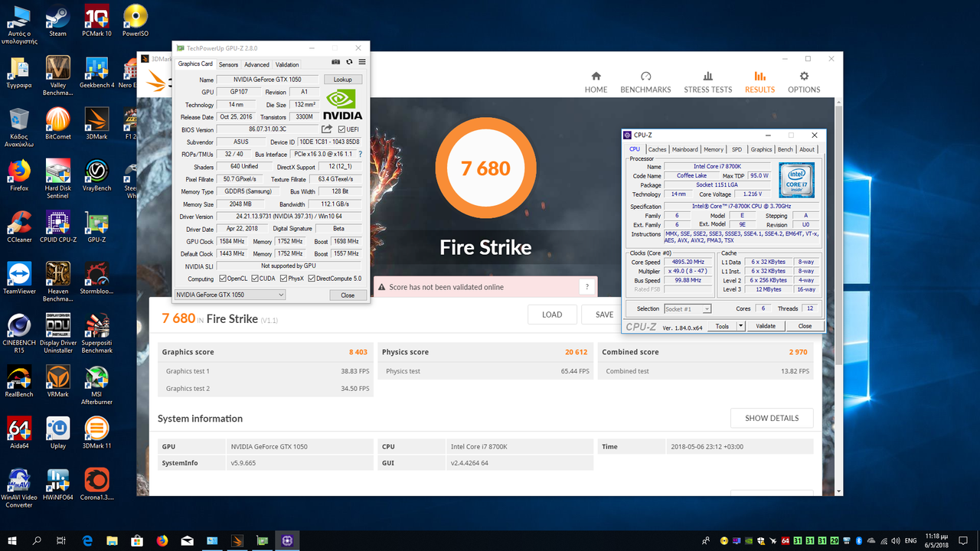Open the Display Driver Uninstaller icon

coord(57,333)
